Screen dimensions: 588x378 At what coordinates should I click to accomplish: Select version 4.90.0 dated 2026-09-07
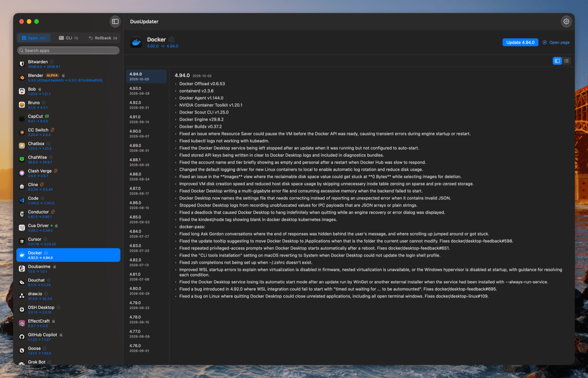[146, 133]
